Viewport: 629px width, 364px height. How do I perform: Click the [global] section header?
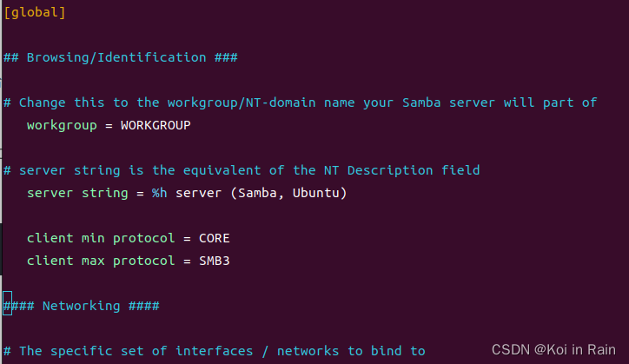pos(35,12)
